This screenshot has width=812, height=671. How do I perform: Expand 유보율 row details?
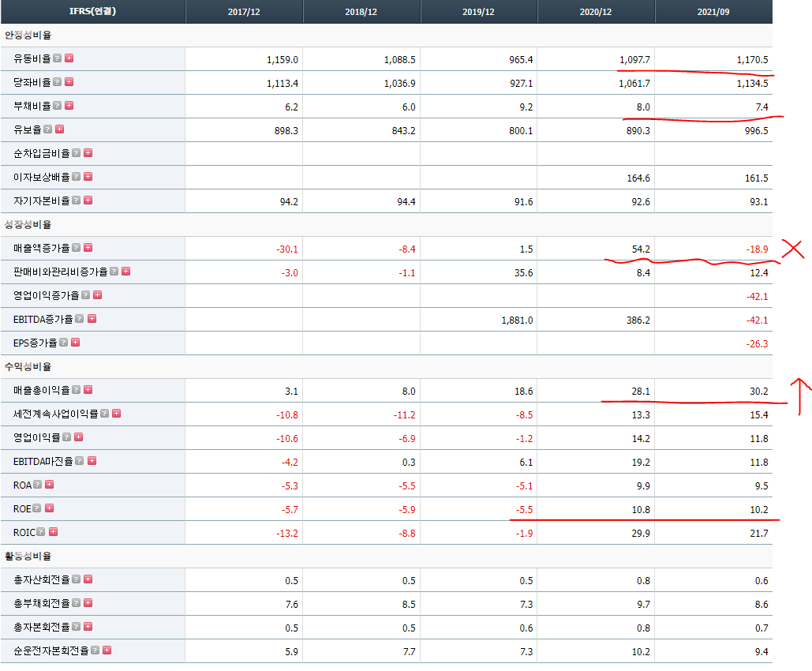(59, 129)
